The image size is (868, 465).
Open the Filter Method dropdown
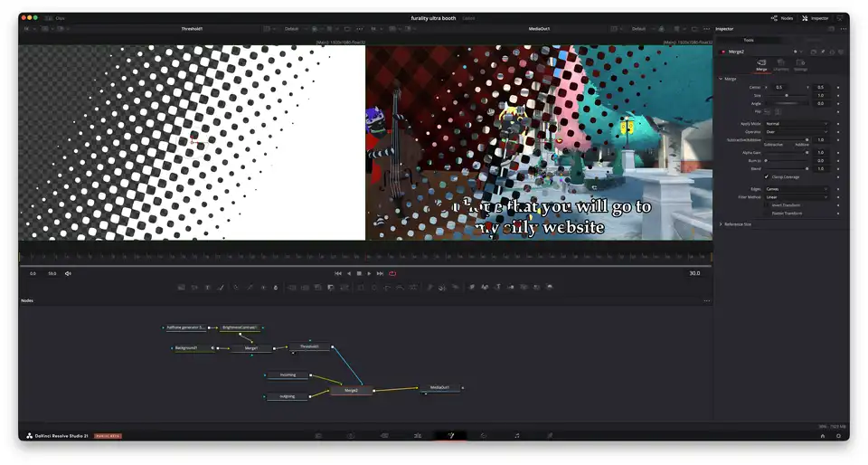coord(797,197)
